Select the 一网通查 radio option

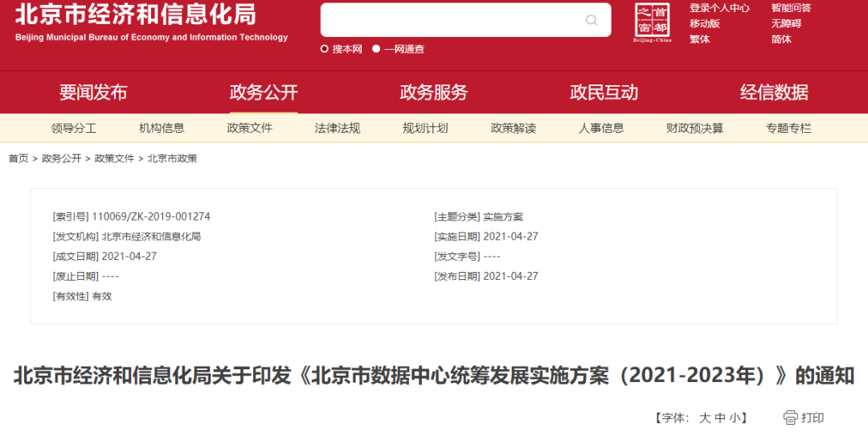pyautogui.click(x=376, y=49)
